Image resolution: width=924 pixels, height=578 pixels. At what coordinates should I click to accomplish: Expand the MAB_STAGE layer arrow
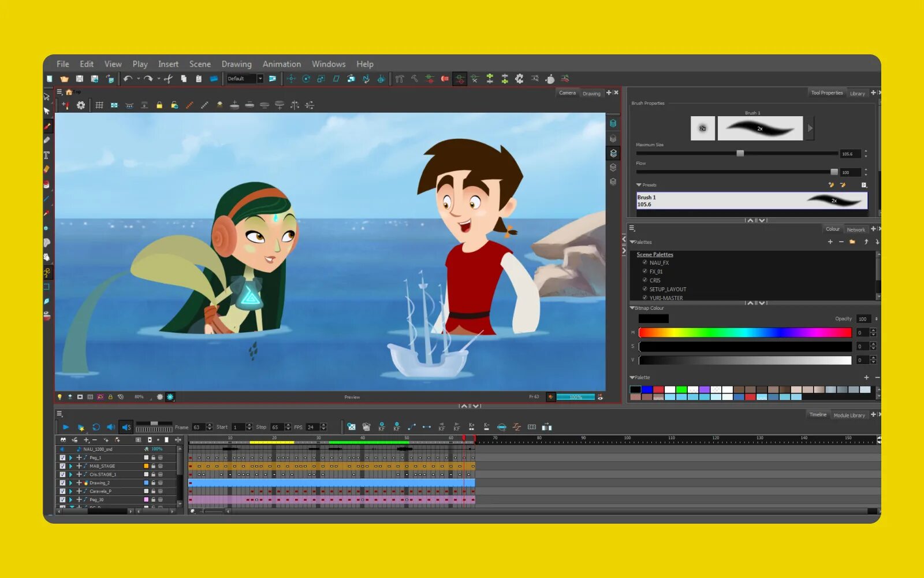(71, 466)
